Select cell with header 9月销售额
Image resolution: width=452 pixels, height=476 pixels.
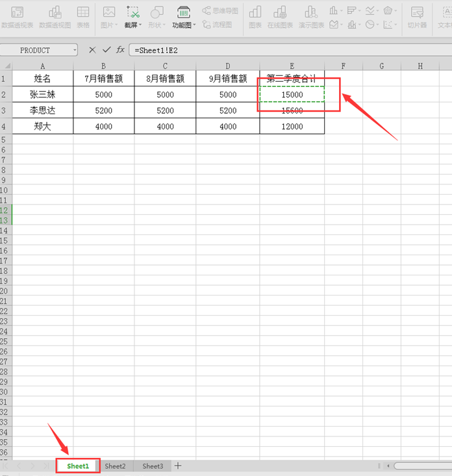(228, 79)
